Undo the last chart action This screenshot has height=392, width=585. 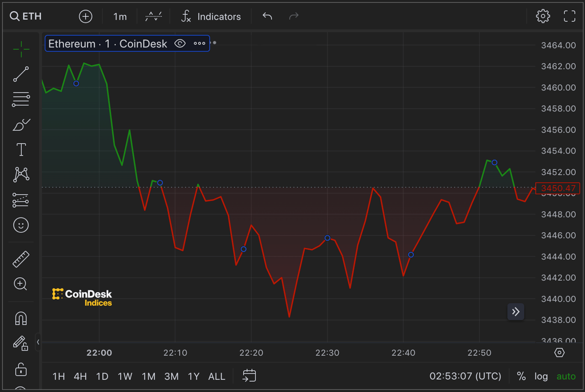[x=267, y=16]
